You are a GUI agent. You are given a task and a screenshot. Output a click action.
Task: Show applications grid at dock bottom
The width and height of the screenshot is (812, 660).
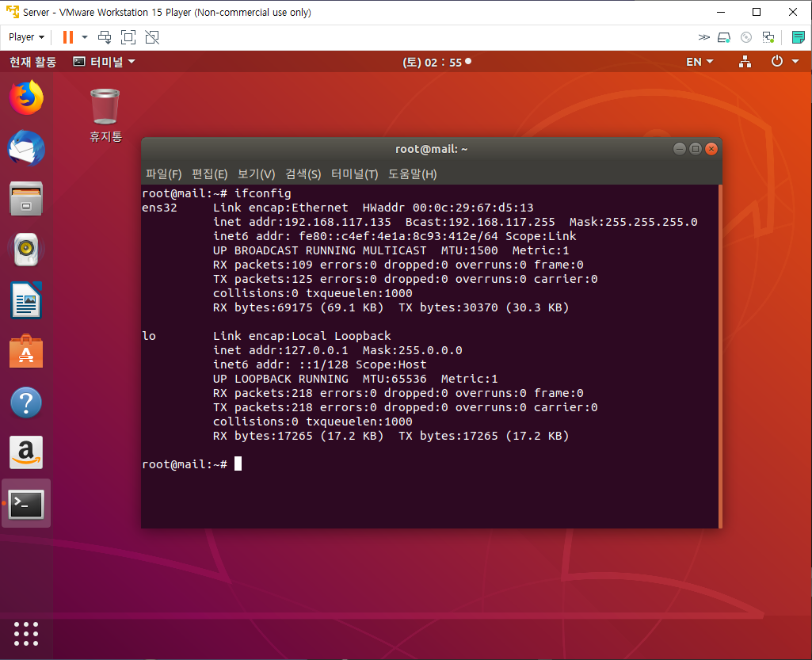pos(26,634)
